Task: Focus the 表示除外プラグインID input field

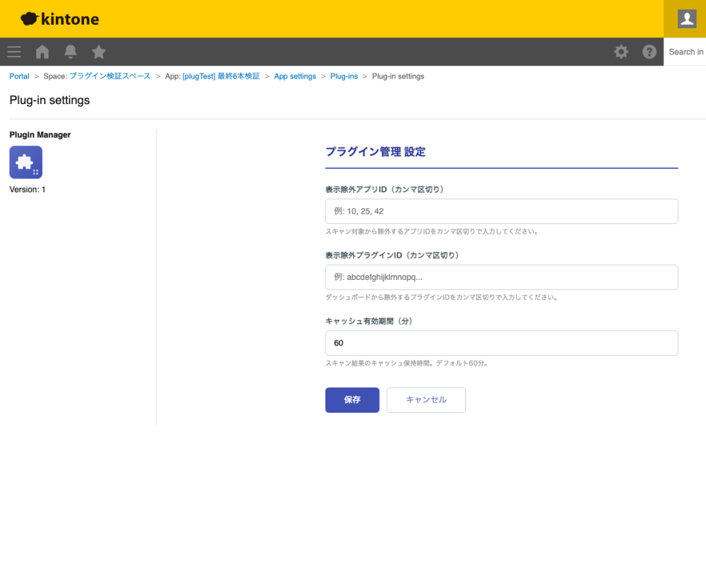Action: pos(501,276)
